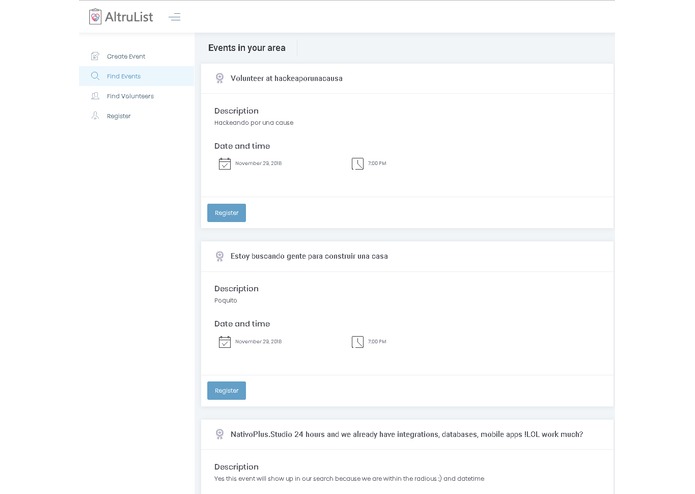Click Description label in NativoPlus.Studio event
Screen dimensions: 695x494
236,467
